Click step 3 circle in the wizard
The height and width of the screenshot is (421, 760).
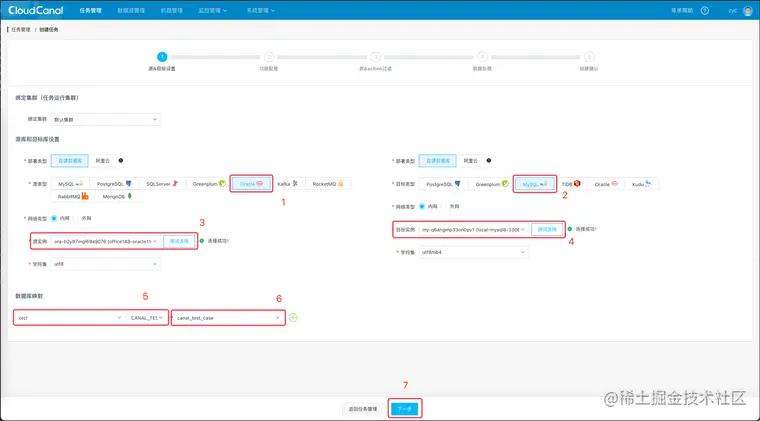tap(375, 57)
